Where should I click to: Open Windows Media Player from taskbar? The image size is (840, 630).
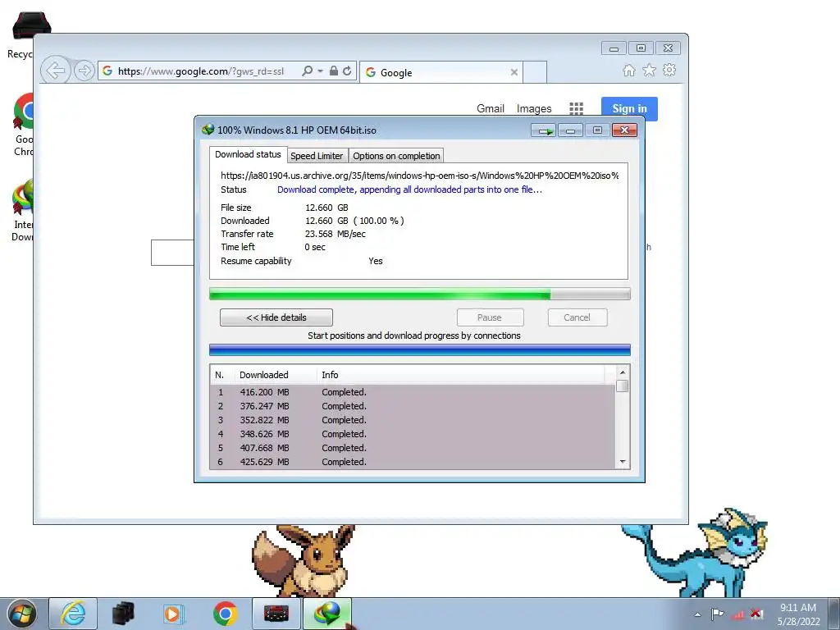pos(173,614)
